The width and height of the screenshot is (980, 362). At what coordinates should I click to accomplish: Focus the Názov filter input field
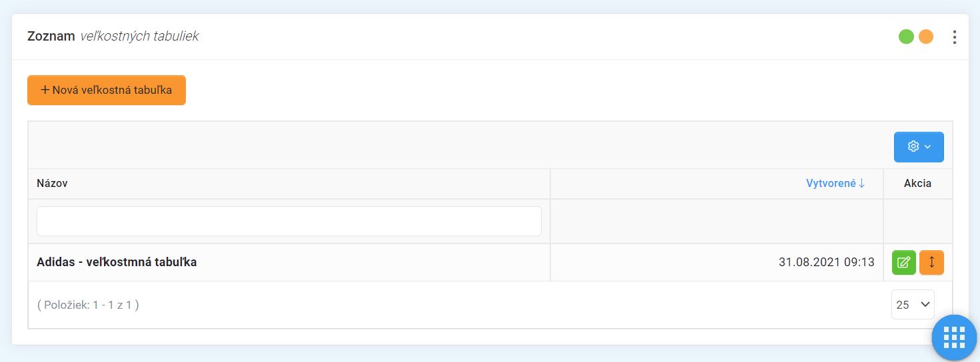pos(289,221)
